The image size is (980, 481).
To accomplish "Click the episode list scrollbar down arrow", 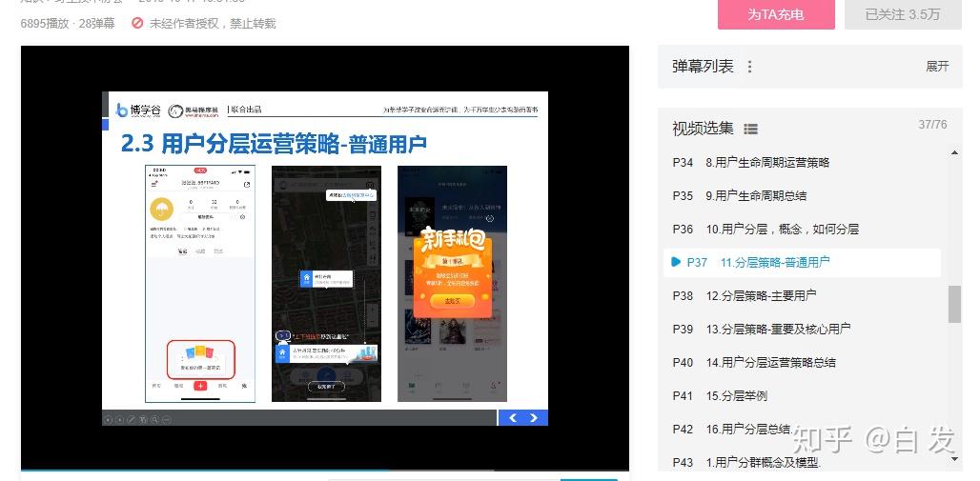I will click(x=954, y=459).
